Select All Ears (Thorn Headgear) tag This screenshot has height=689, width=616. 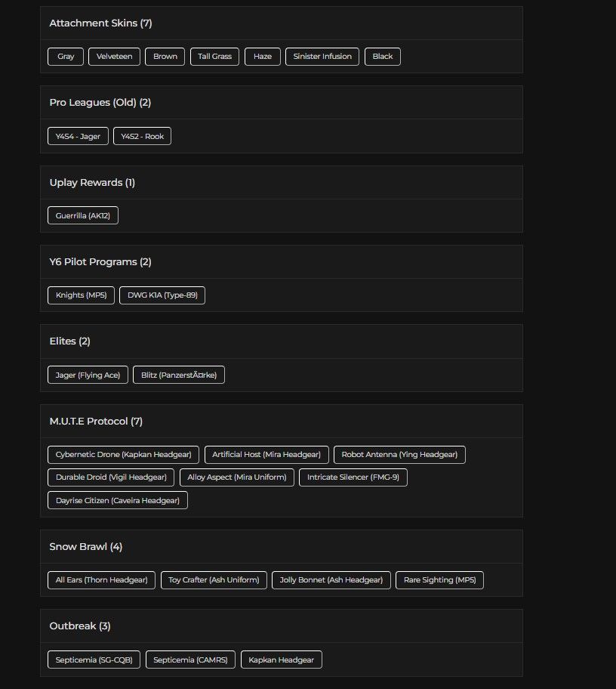click(x=101, y=580)
